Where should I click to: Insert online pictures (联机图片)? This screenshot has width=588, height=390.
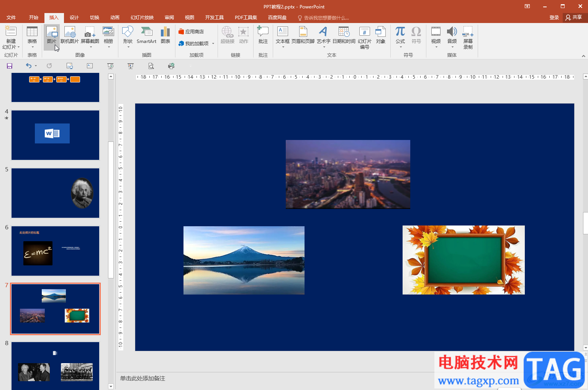70,36
